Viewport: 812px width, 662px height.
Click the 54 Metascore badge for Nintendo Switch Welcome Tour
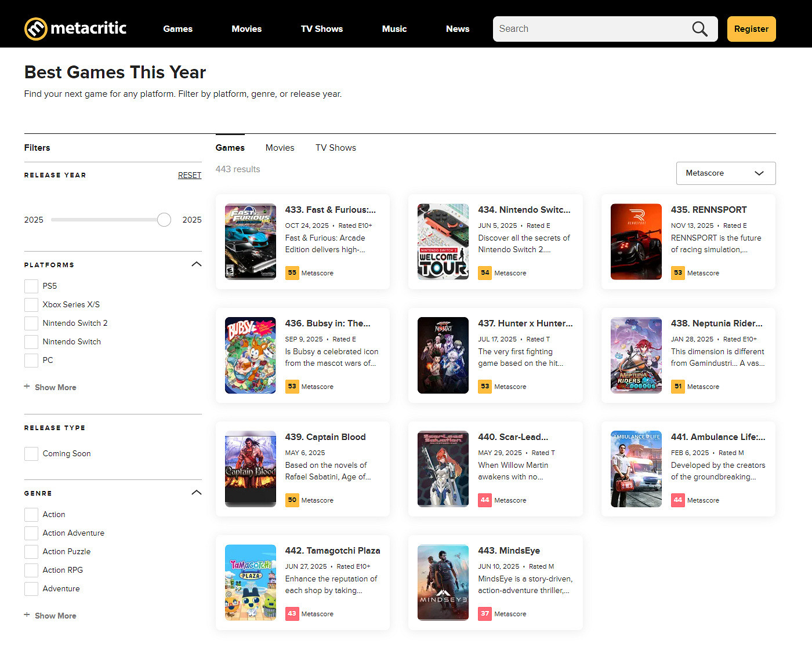[485, 273]
